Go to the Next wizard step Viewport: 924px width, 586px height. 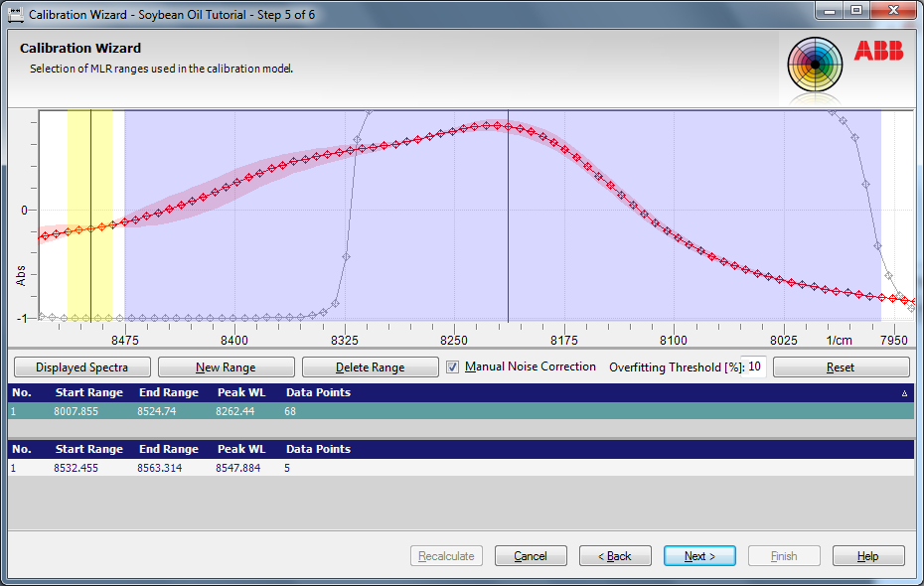699,556
